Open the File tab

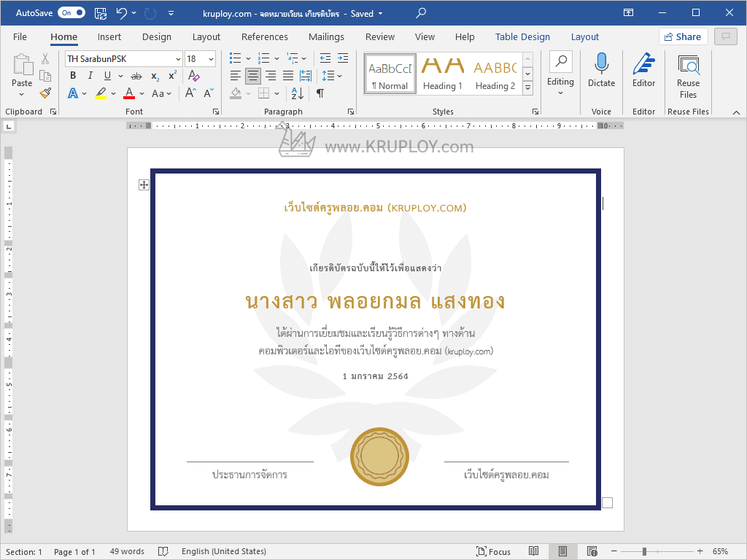[x=20, y=36]
